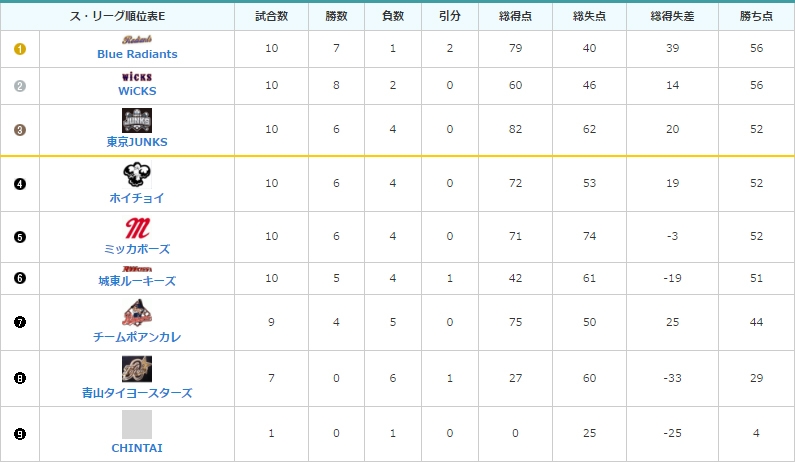Open the Blue Radiants team link
Screen dimensions: 795x462
tap(137, 54)
